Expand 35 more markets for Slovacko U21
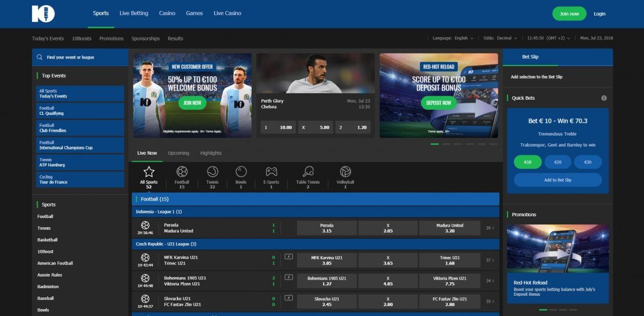The width and height of the screenshot is (644, 316). tap(490, 302)
